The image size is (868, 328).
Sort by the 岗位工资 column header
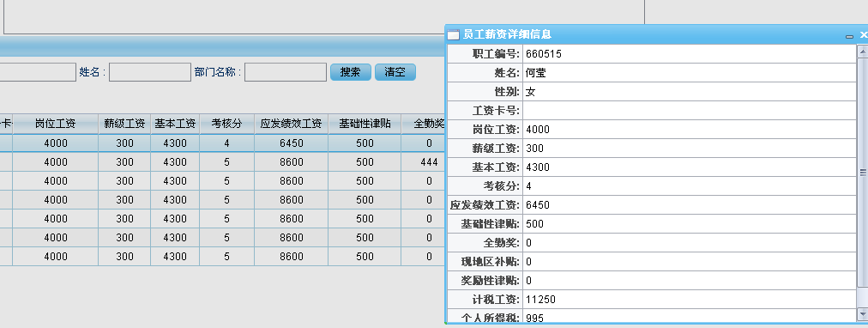(x=56, y=125)
